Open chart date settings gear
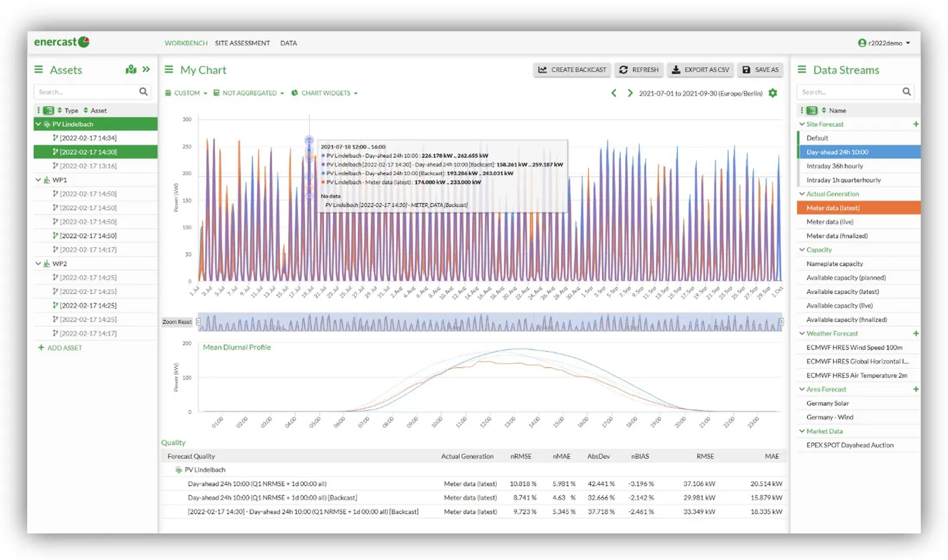The width and height of the screenshot is (948, 560). tap(773, 93)
